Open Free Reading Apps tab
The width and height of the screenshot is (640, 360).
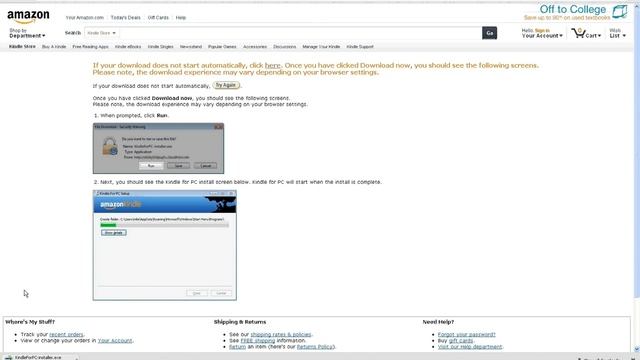90,47
